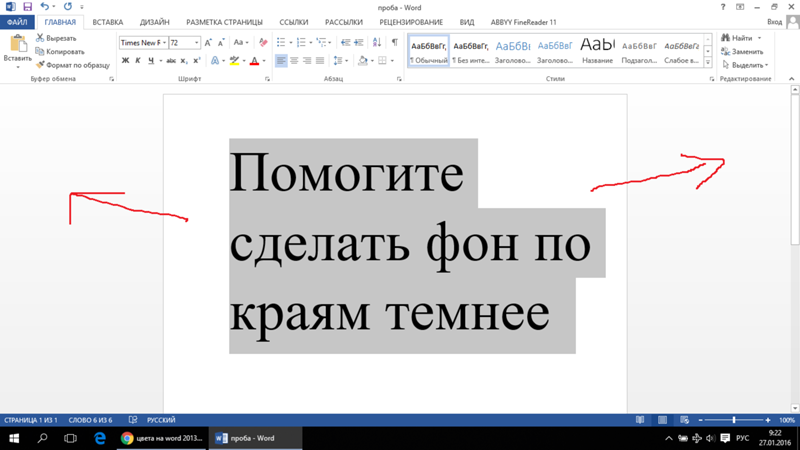Redo action in quick access toolbar
The width and height of the screenshot is (800, 450).
pyautogui.click(x=67, y=7)
